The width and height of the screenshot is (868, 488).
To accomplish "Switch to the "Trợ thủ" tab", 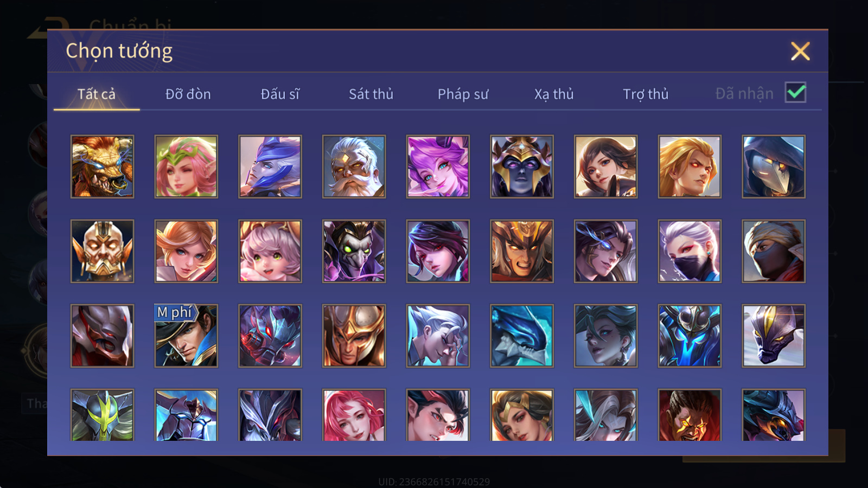I will tap(646, 94).
